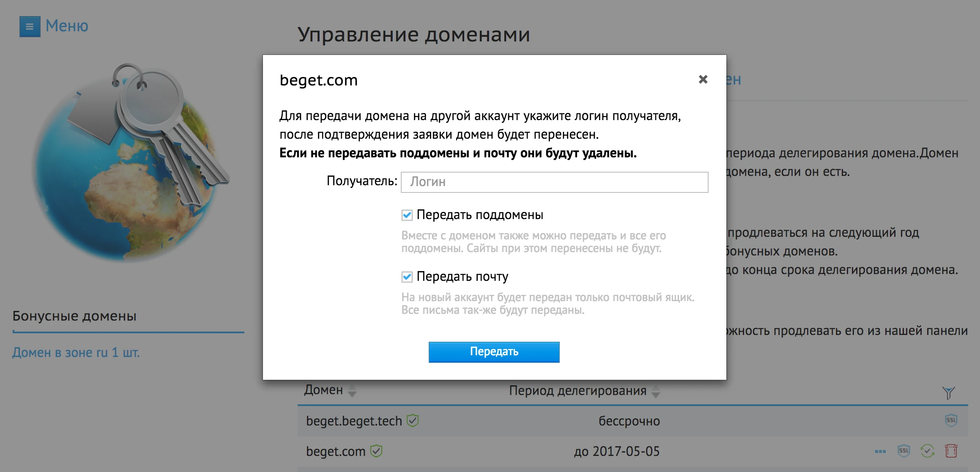Click the green shield icon next to beget.com

375,451
